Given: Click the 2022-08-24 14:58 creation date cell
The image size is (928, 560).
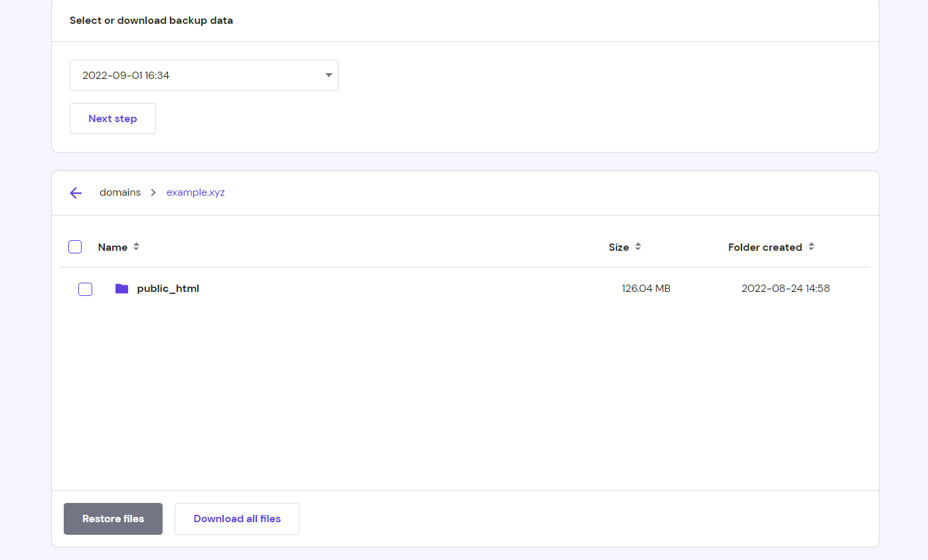Looking at the screenshot, I should 785,289.
